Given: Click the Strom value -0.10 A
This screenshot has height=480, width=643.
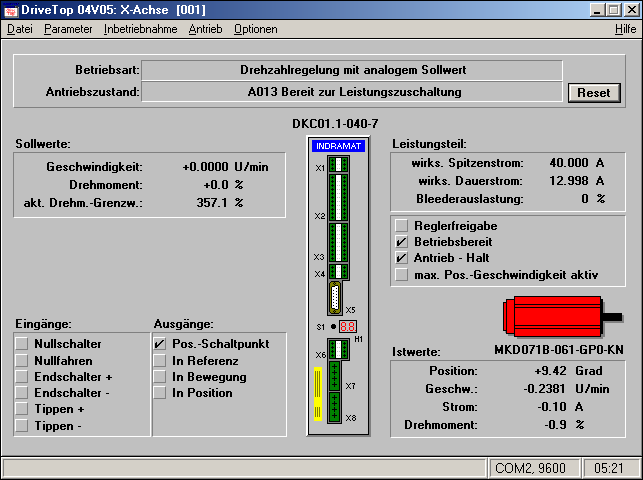Looking at the screenshot, I should click(x=560, y=407).
